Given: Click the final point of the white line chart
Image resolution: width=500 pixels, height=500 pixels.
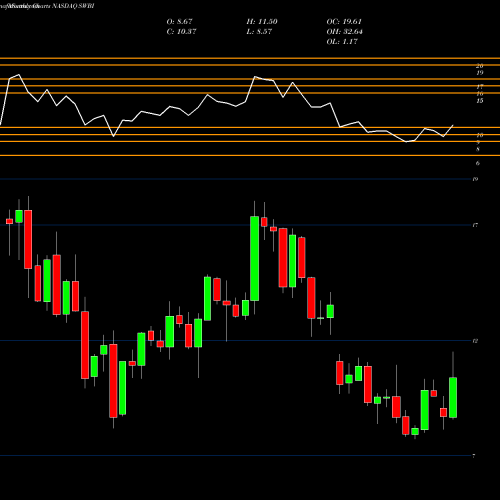Looking at the screenshot, I should 453,125.
